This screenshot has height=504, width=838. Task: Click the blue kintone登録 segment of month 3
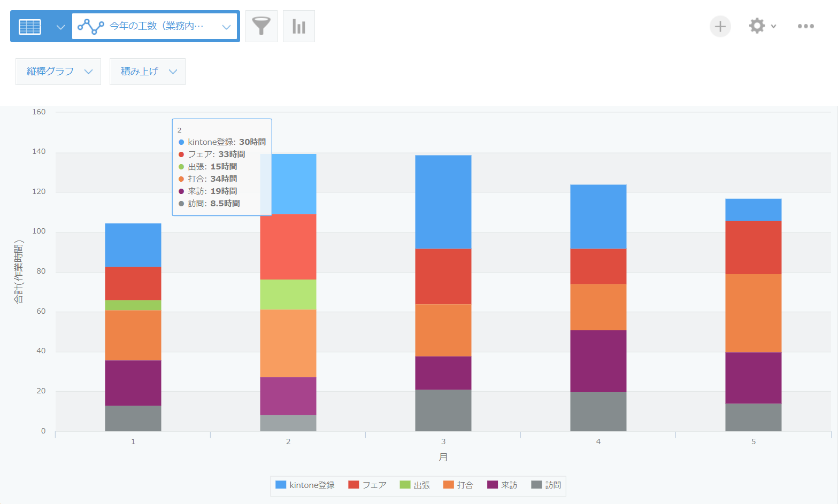(443, 202)
